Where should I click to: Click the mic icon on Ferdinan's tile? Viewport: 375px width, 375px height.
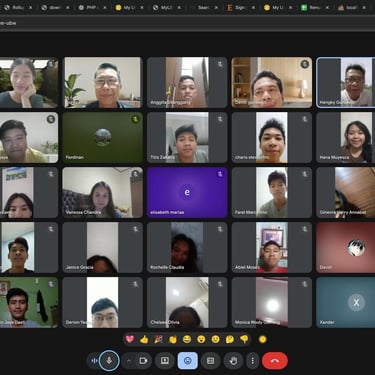135,119
